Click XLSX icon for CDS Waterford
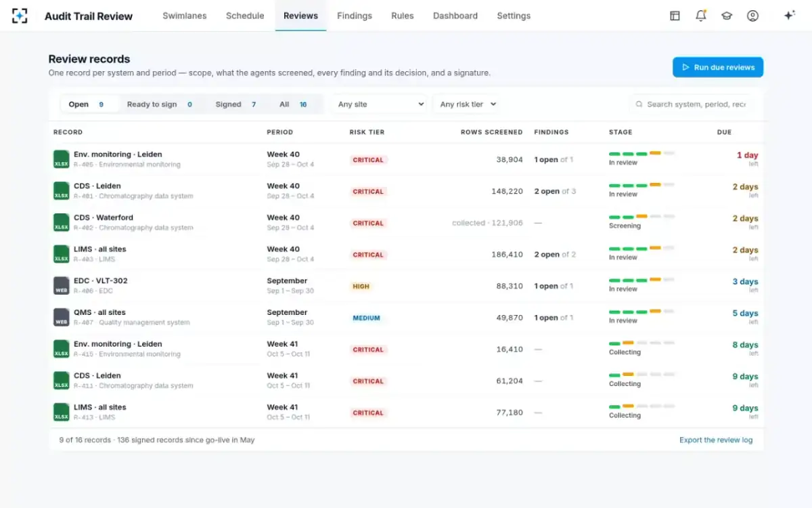The width and height of the screenshot is (812, 508). (62, 223)
